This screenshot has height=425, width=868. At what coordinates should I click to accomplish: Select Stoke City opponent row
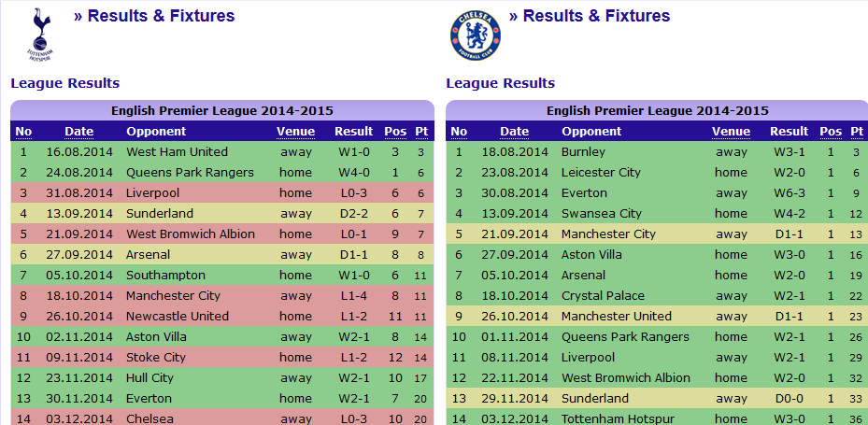(222, 357)
